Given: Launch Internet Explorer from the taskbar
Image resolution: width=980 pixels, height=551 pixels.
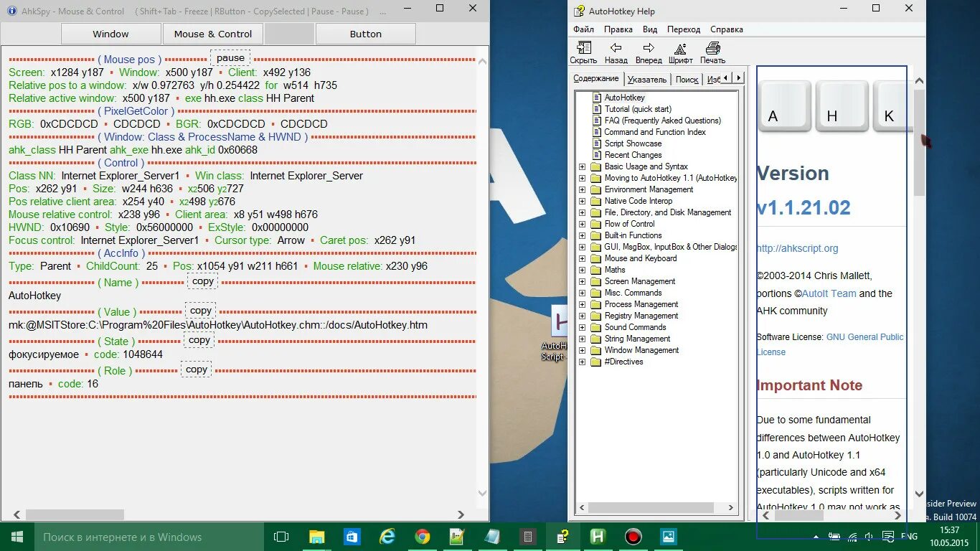Looking at the screenshot, I should (387, 537).
